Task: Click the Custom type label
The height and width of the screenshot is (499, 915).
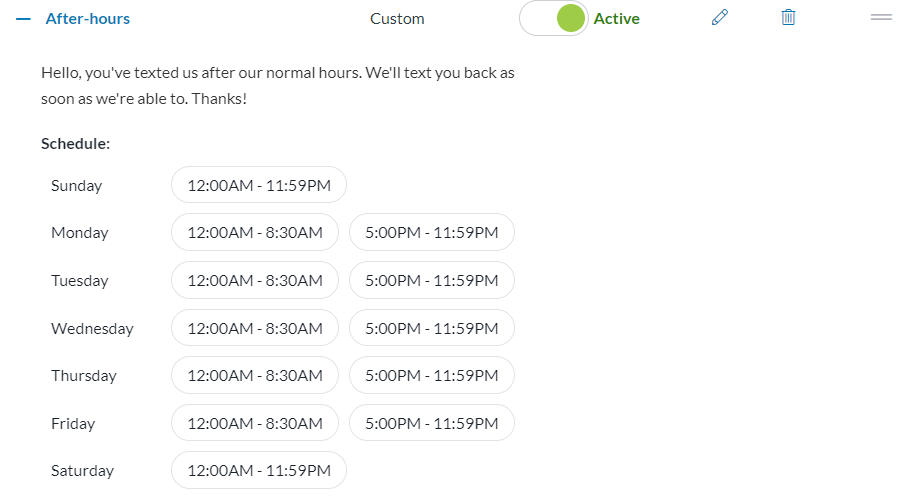Action: [x=397, y=19]
